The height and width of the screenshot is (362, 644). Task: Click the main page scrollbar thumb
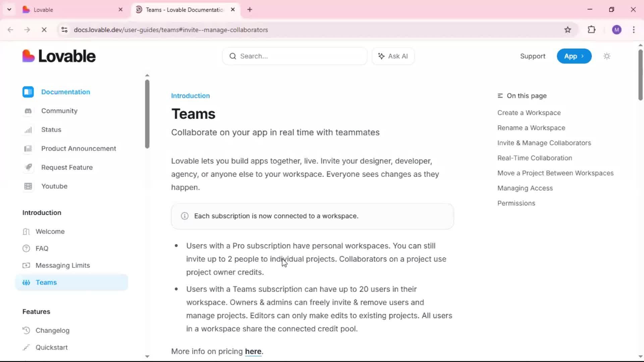(640, 75)
